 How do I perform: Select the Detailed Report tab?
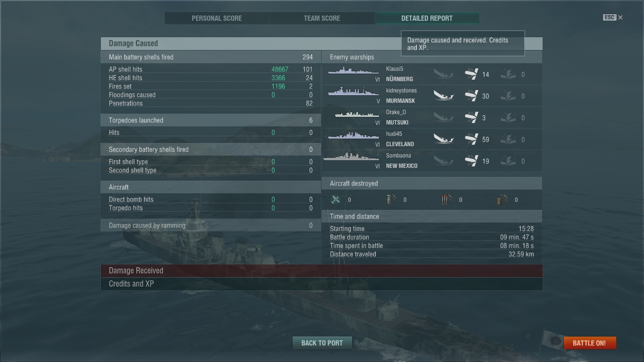pyautogui.click(x=427, y=18)
